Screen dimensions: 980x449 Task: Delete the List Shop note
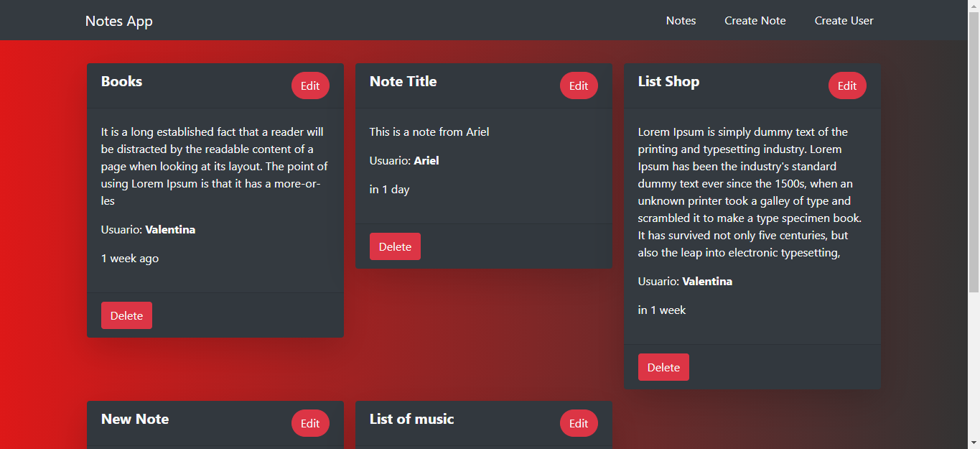pos(663,367)
